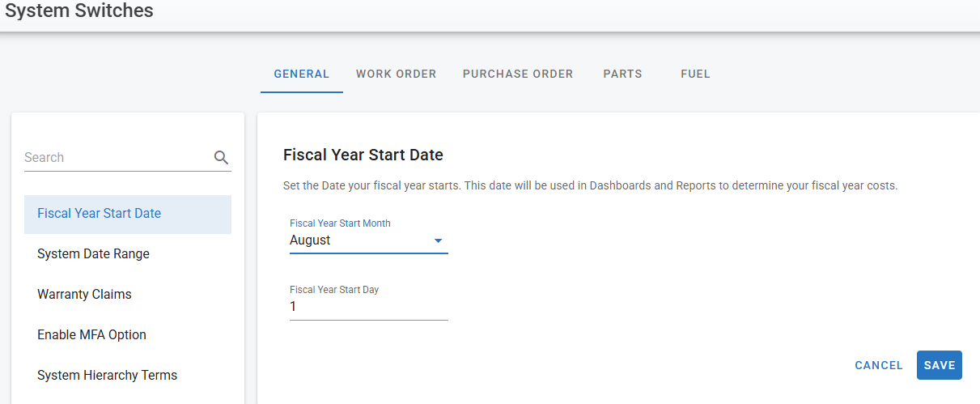
Task: Switch to the GENERAL tab
Action: tap(301, 74)
